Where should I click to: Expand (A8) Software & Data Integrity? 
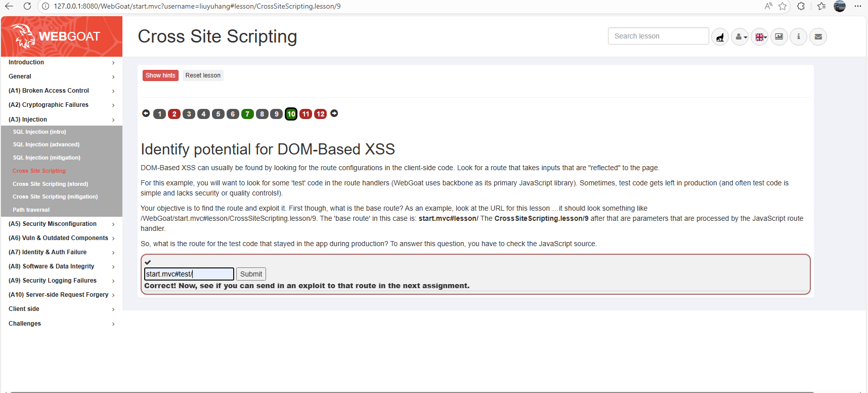coord(62,266)
